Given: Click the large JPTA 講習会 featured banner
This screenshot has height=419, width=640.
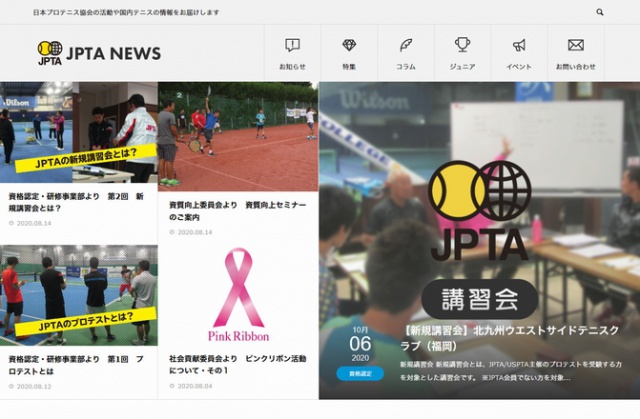Looking at the screenshot, I should point(480,240).
